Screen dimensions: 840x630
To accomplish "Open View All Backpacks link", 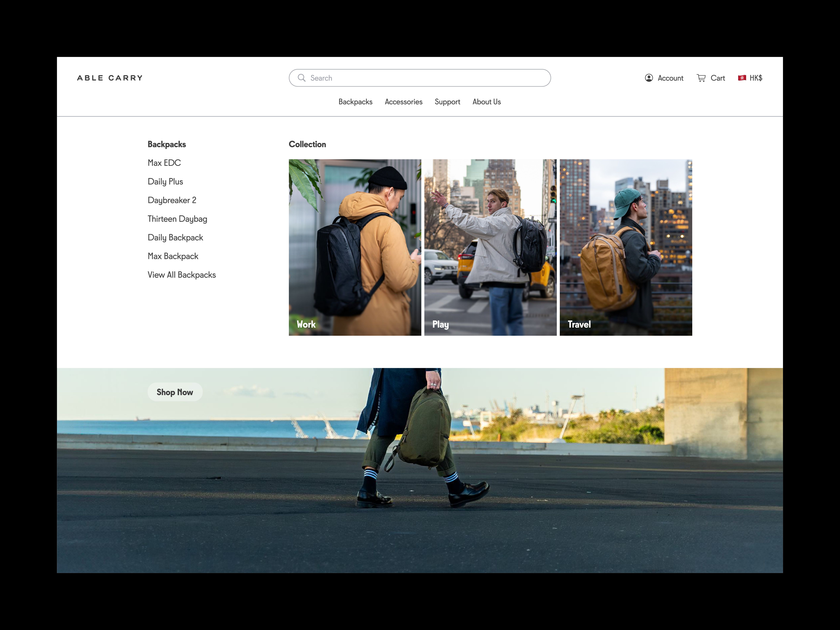I will [x=182, y=275].
